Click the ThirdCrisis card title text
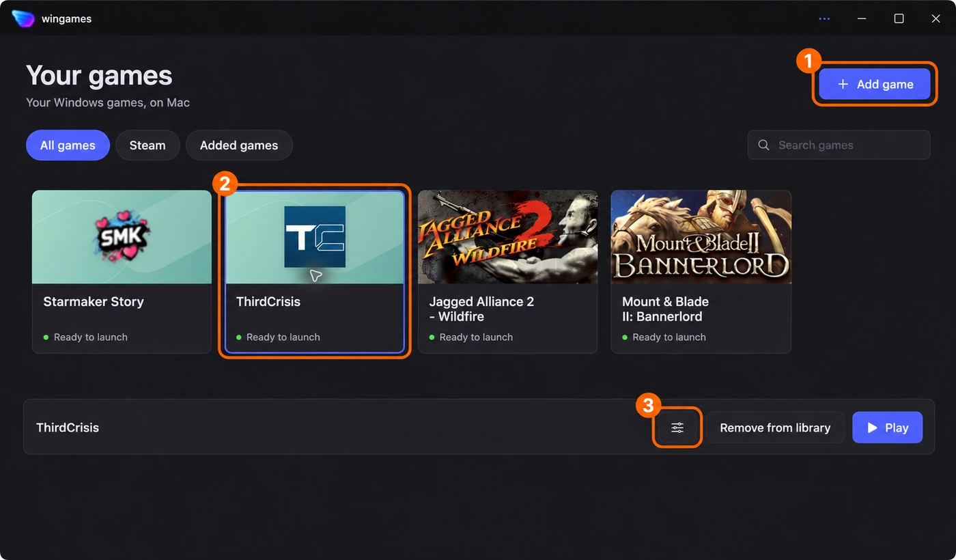 tap(268, 301)
